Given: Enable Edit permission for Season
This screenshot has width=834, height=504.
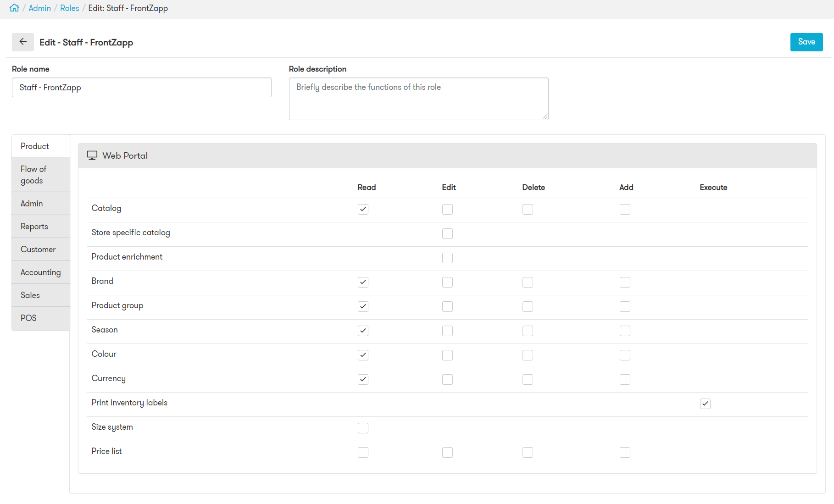Looking at the screenshot, I should 447,331.
